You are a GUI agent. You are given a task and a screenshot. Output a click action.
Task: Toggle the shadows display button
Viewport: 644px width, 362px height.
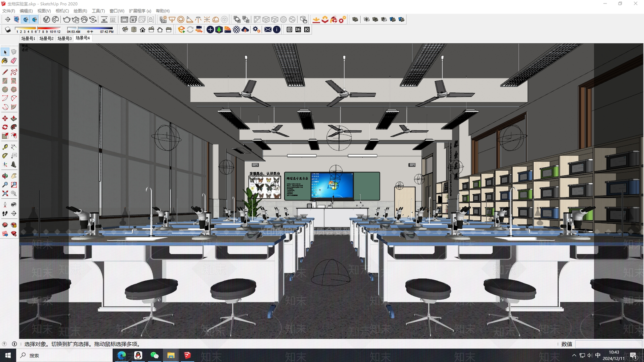click(x=8, y=30)
